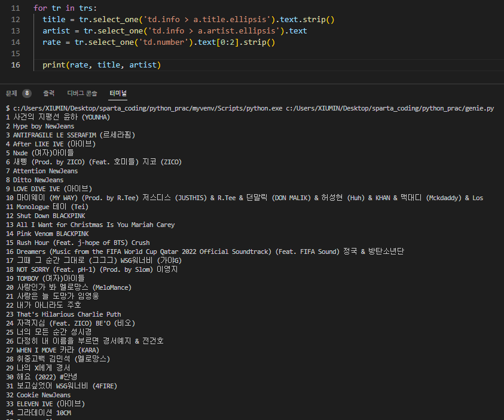504x420 pixels.
Task: Click output row '27 WHEN I MOVE 카라 (KARA)'
Action: 53,350
